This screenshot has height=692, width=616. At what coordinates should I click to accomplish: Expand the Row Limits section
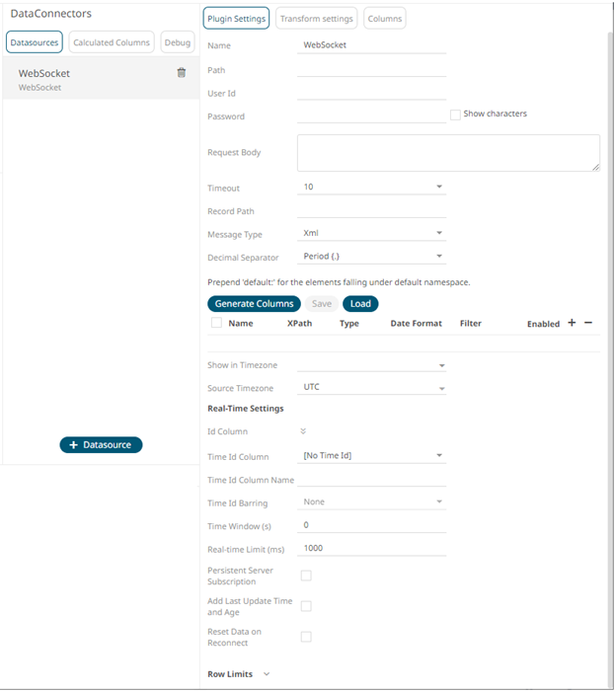click(266, 674)
